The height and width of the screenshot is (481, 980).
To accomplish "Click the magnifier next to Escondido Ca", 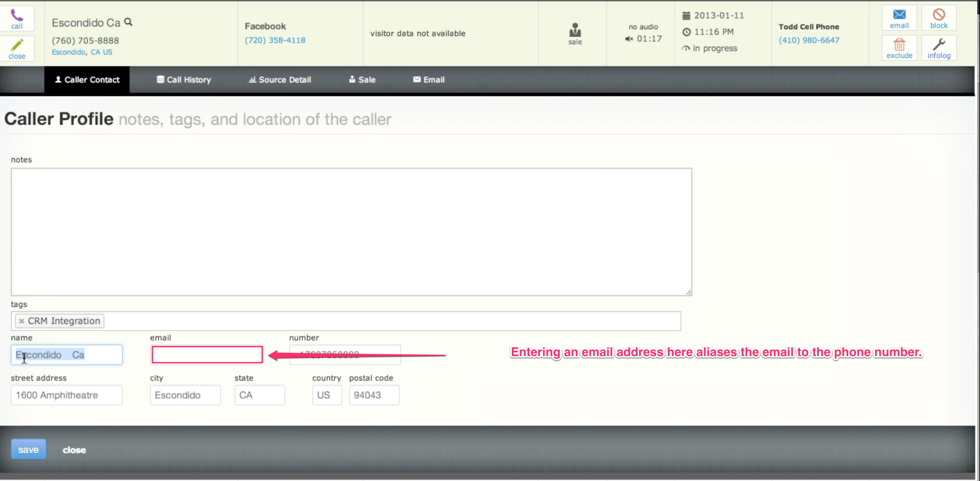I will pos(128,22).
